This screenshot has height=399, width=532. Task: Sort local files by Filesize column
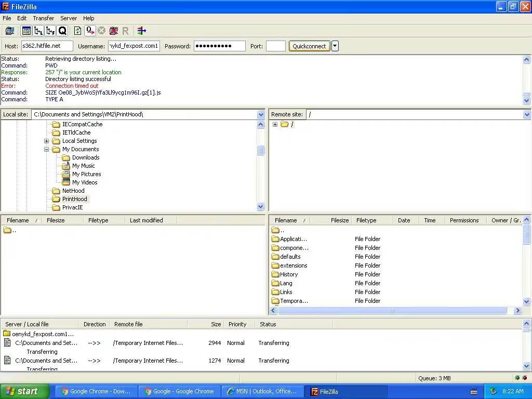point(62,220)
